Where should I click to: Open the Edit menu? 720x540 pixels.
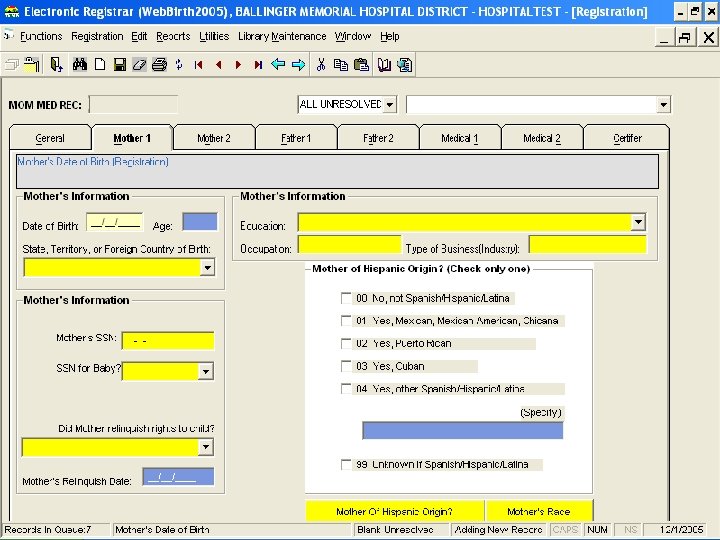tap(139, 36)
